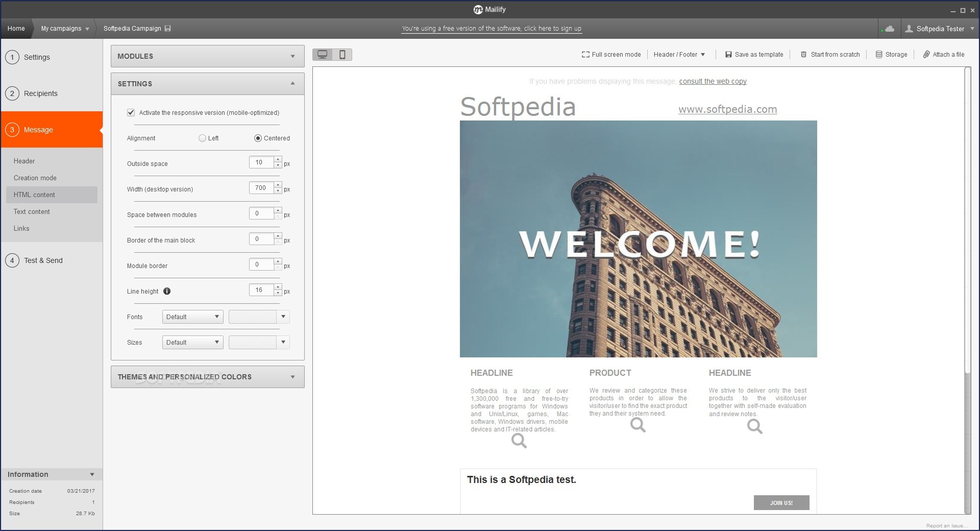Screen dimensions: 980x531
Task: Go to Home
Action: click(16, 29)
